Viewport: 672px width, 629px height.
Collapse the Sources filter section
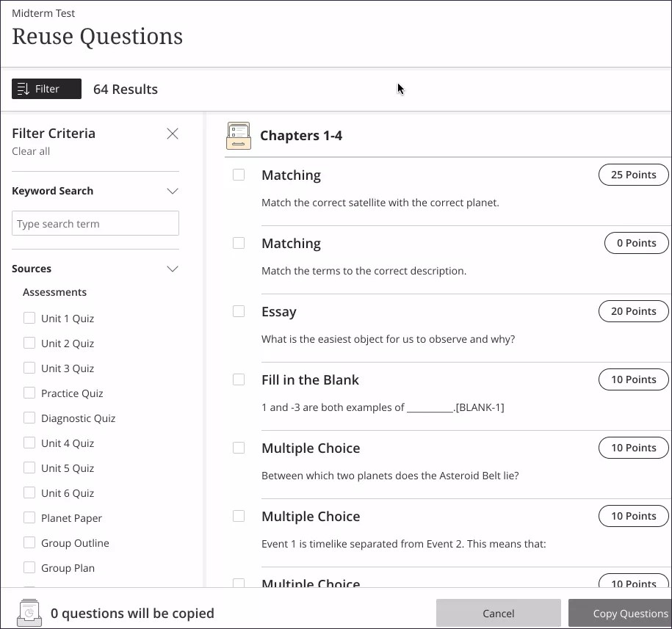pyautogui.click(x=173, y=269)
